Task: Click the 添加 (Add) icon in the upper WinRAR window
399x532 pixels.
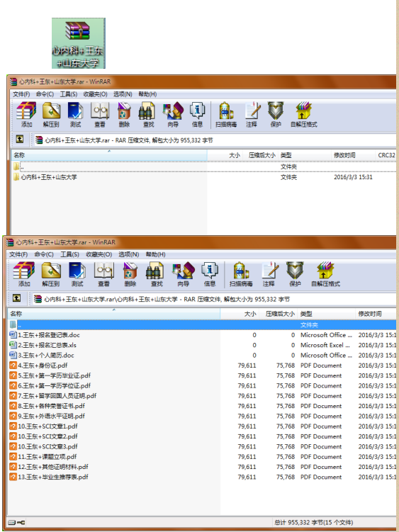Action: point(26,114)
